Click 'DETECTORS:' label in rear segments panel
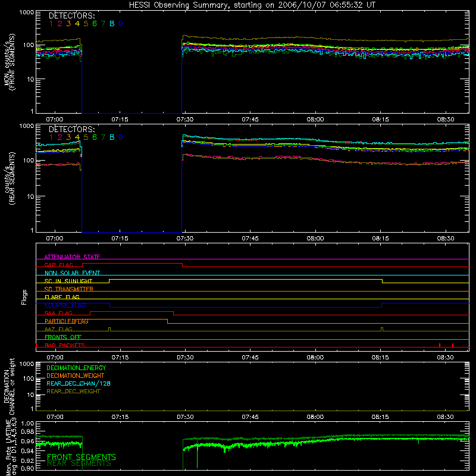The height and width of the screenshot is (476, 476). coord(71,129)
